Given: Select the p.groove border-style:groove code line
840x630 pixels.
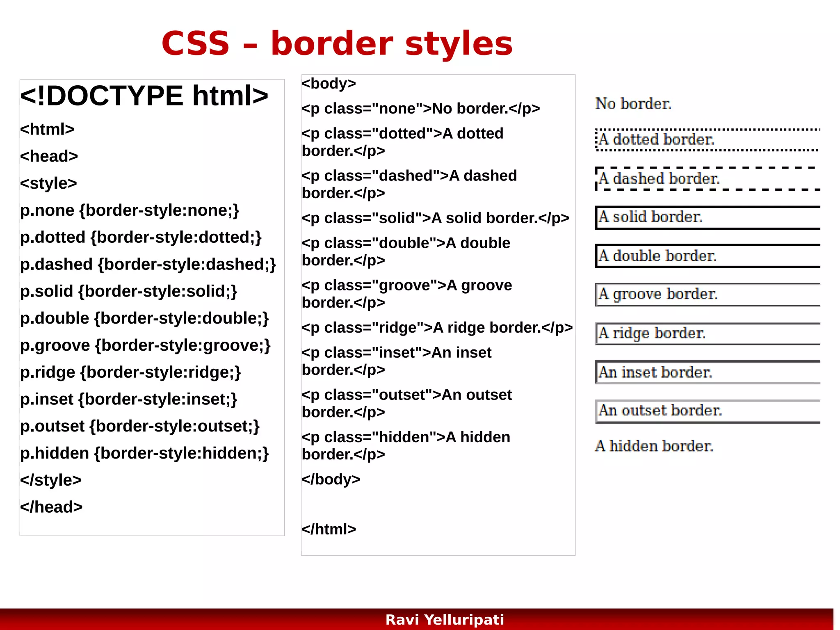Looking at the screenshot, I should (x=145, y=345).
